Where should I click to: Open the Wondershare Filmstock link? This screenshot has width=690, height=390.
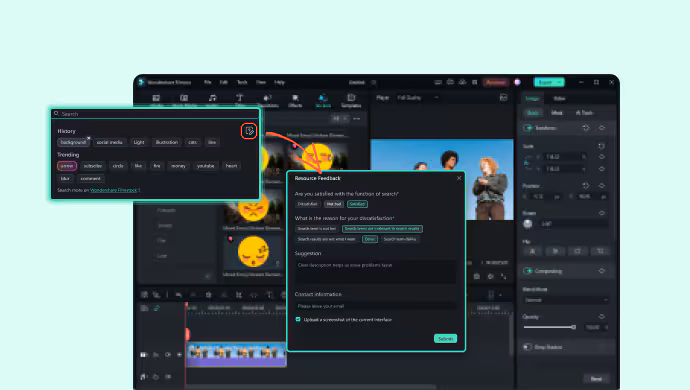[114, 190]
